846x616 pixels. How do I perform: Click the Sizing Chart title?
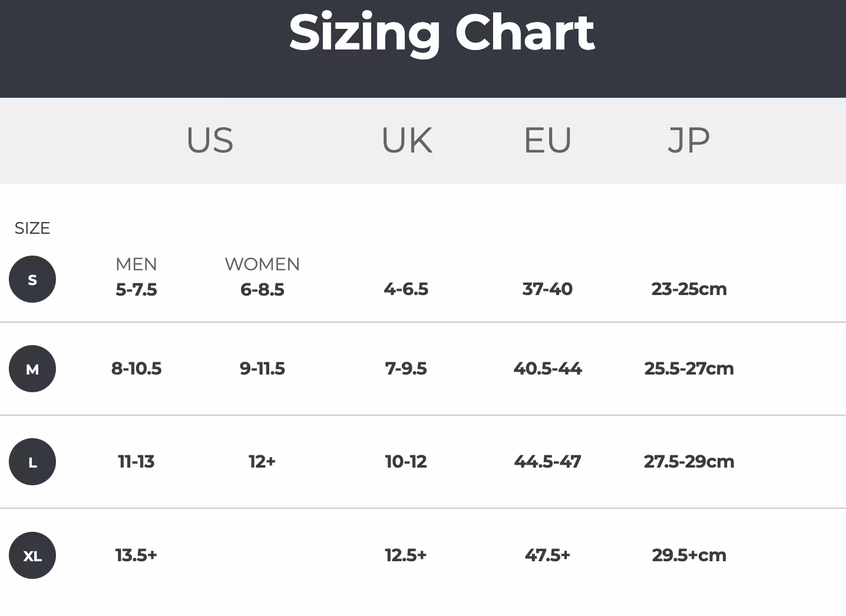tap(441, 32)
